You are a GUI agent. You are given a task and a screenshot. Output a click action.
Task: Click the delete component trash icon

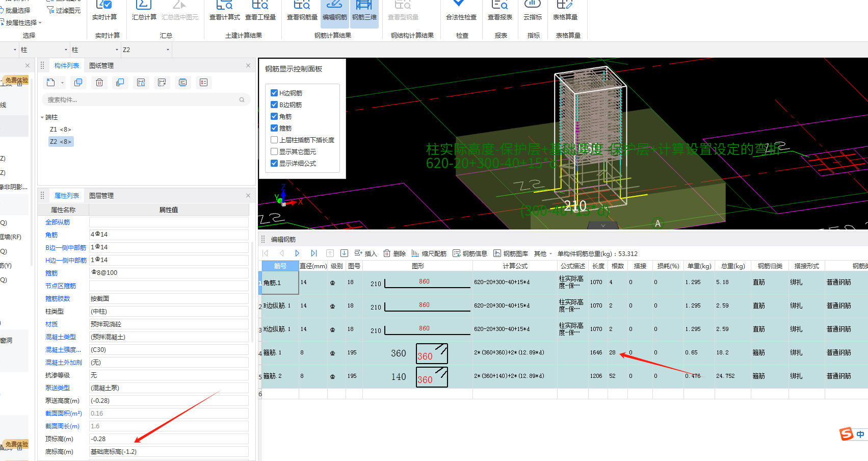point(99,83)
